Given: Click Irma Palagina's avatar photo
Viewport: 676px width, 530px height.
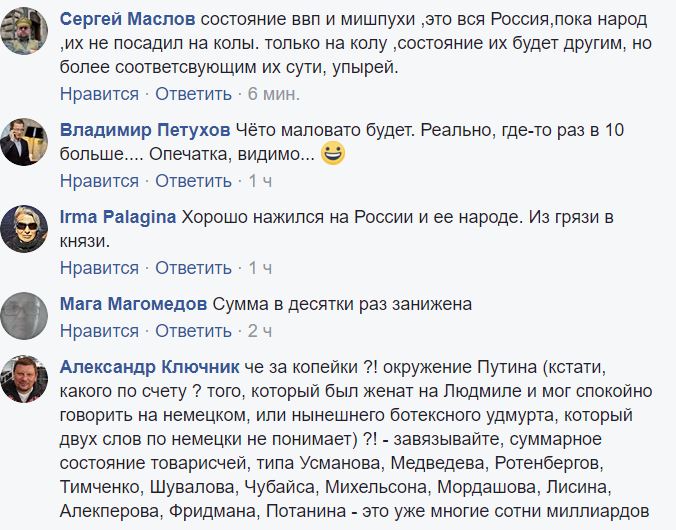Looking at the screenshot, I should tap(24, 227).
